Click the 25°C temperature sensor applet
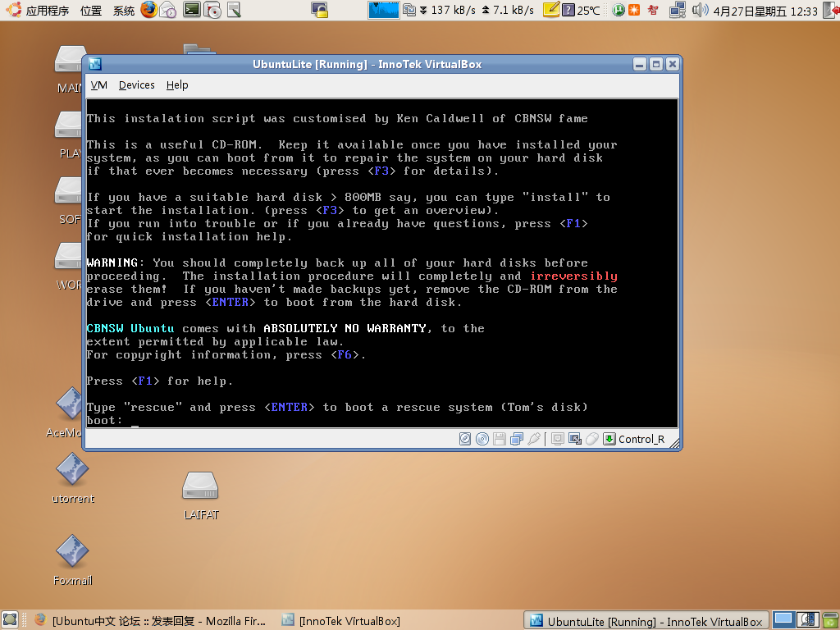This screenshot has height=630, width=840. [x=582, y=10]
